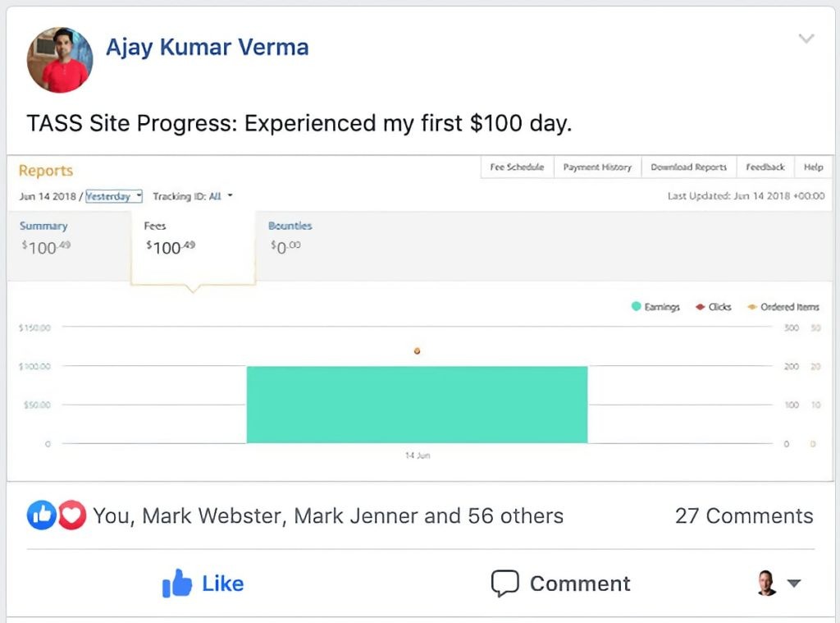
Task: Click the blue thumbs-up reaction icon
Action: click(x=41, y=515)
